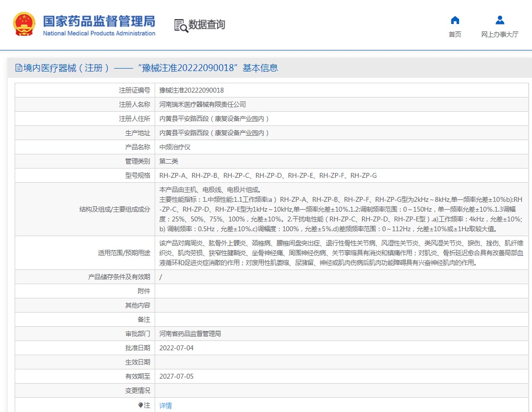Screen dimensions: 532x412
Task: Click the 注册人住所 address value
Action: pos(214,119)
